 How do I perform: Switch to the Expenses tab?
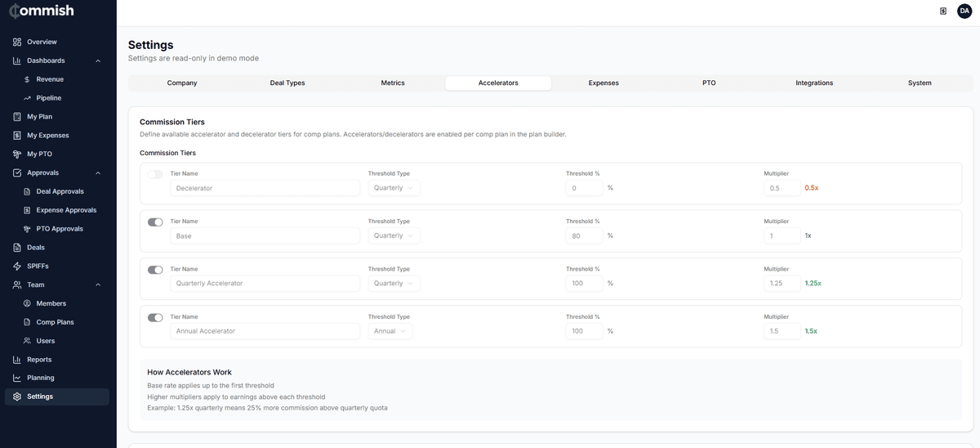(x=604, y=83)
